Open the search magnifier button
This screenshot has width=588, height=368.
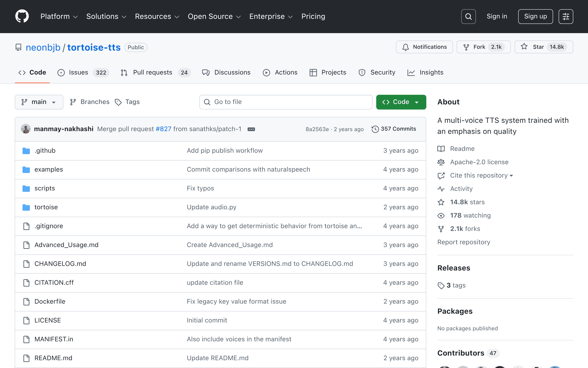point(468,16)
